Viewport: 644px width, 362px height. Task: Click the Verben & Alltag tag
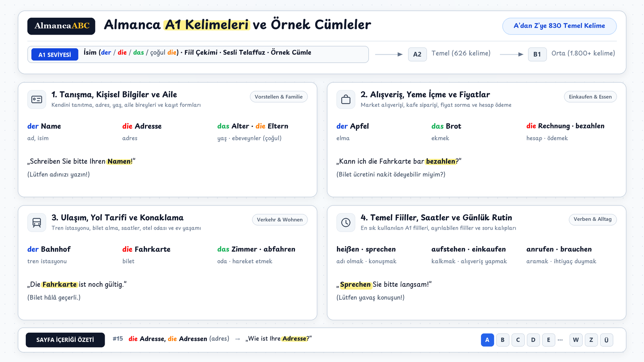tap(592, 219)
